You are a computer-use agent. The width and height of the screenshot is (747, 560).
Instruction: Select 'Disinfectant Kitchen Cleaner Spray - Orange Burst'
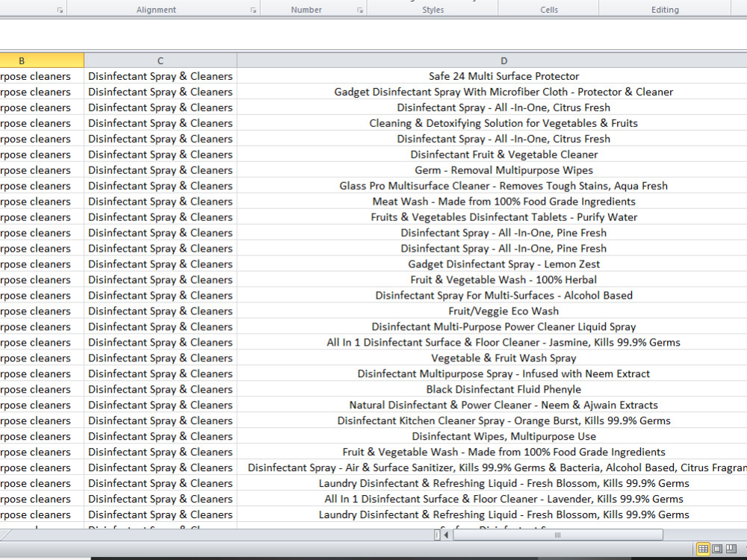pos(492,421)
